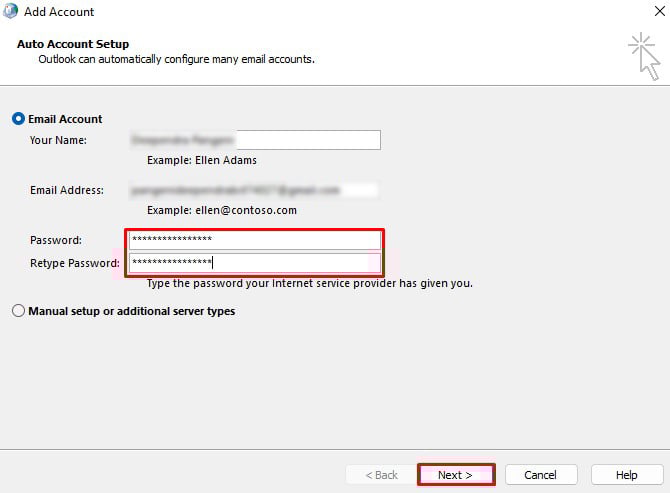The height and width of the screenshot is (493, 670).
Task: Click the 'Retype Password:' label
Action: click(75, 263)
